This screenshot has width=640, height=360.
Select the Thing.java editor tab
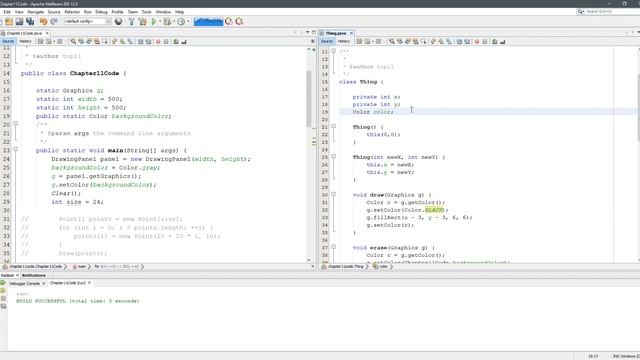(x=336, y=33)
